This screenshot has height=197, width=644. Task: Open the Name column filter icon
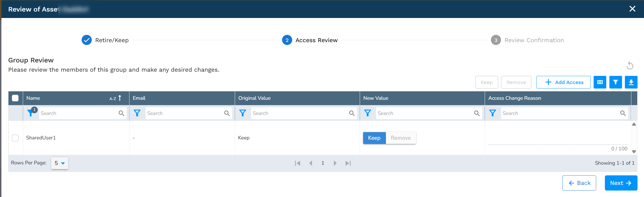pyautogui.click(x=30, y=113)
